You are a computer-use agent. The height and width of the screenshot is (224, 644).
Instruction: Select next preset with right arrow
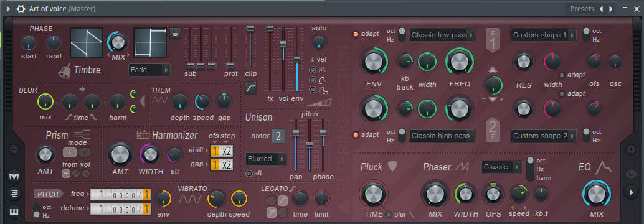[611, 9]
